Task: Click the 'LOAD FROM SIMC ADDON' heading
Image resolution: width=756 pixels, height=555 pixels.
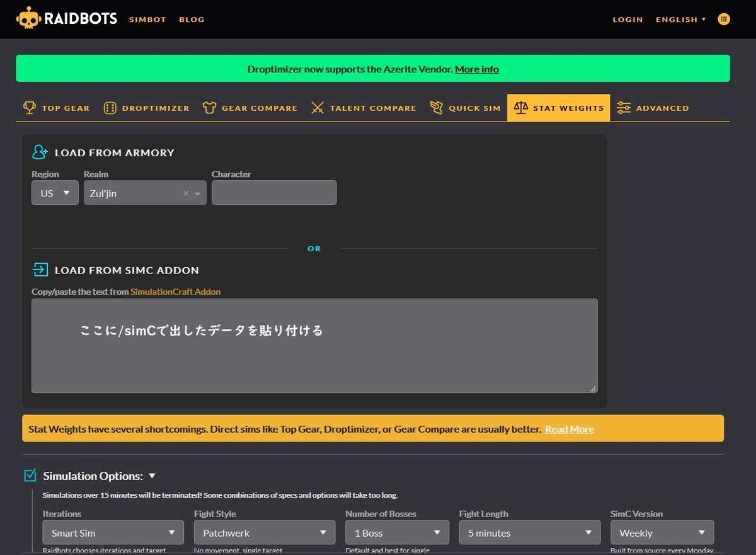Action: [x=127, y=270]
